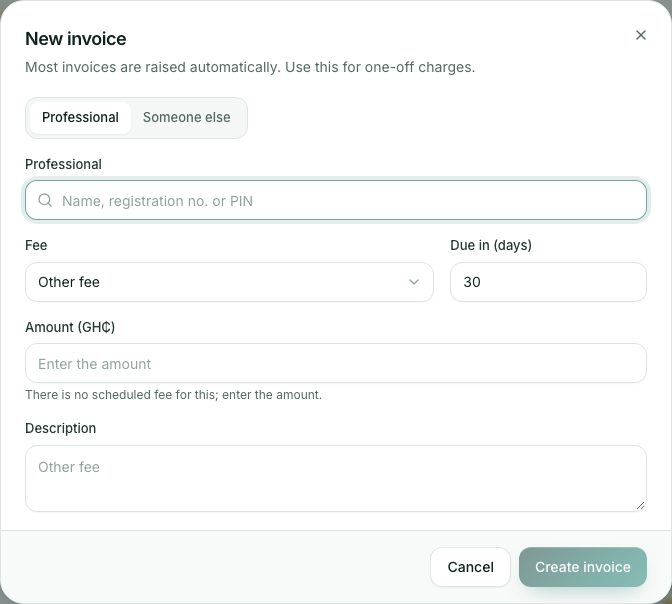This screenshot has height=604, width=672.
Task: Click the 'Amount (GH₵)' label
Action: point(70,327)
